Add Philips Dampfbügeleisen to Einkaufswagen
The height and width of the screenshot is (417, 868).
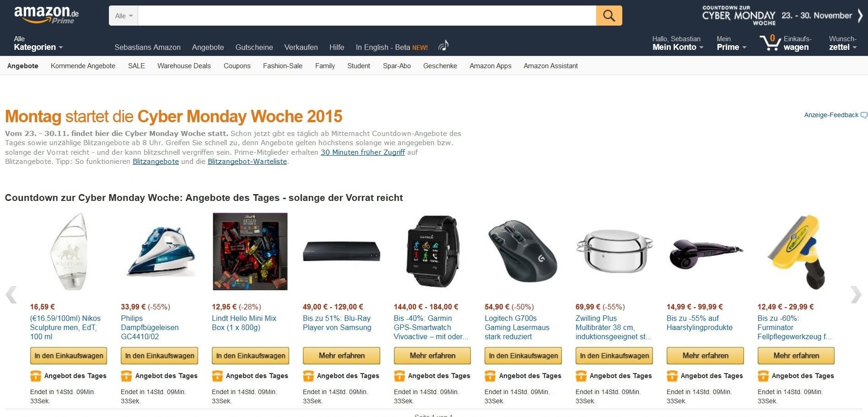(x=159, y=356)
